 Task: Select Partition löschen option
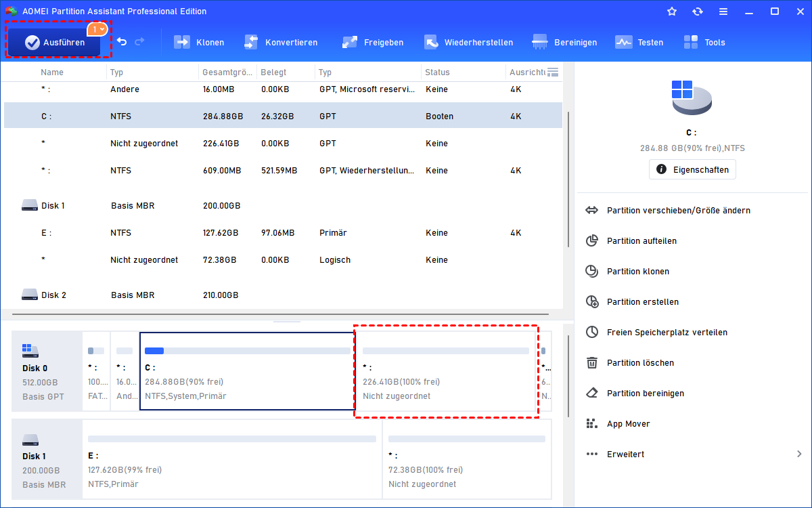640,363
